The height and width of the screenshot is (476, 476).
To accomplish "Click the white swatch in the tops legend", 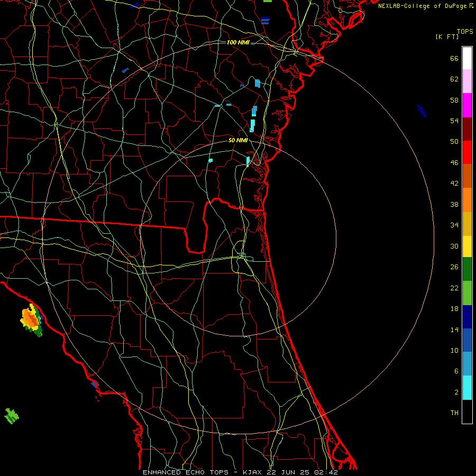I will point(467,58).
